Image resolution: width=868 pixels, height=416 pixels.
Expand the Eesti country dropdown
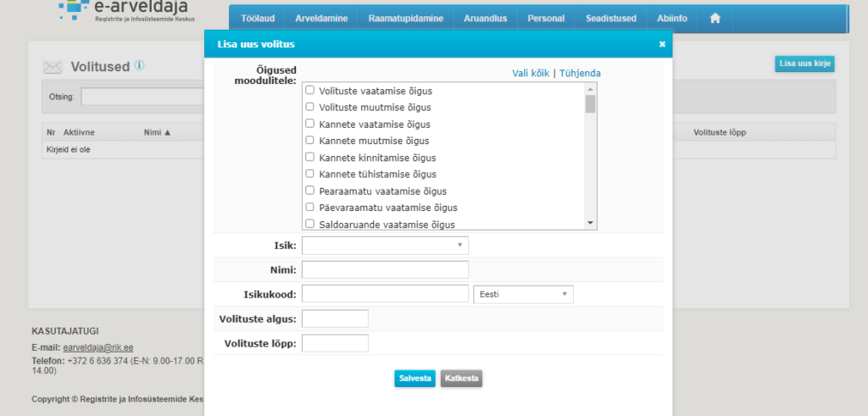(523, 294)
